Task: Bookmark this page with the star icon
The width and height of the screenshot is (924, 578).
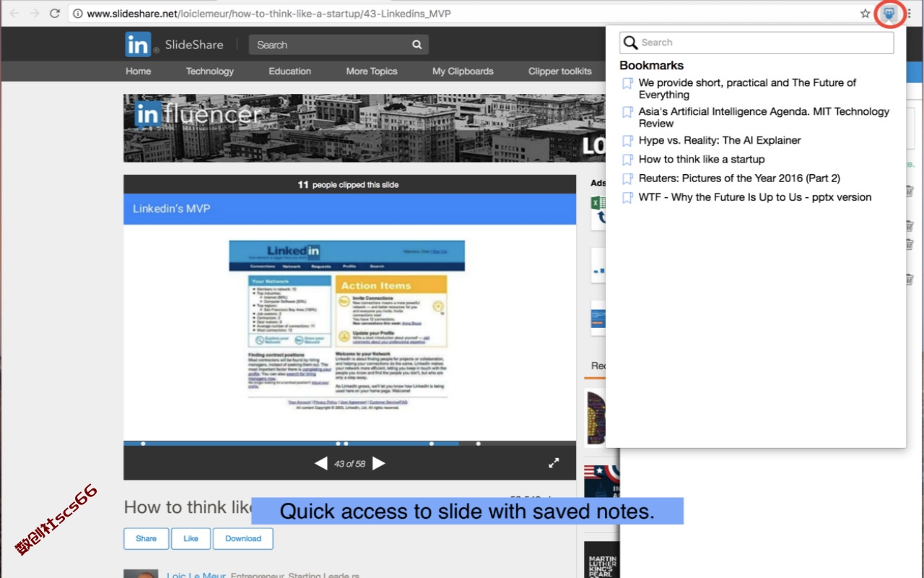Action: pos(865,14)
